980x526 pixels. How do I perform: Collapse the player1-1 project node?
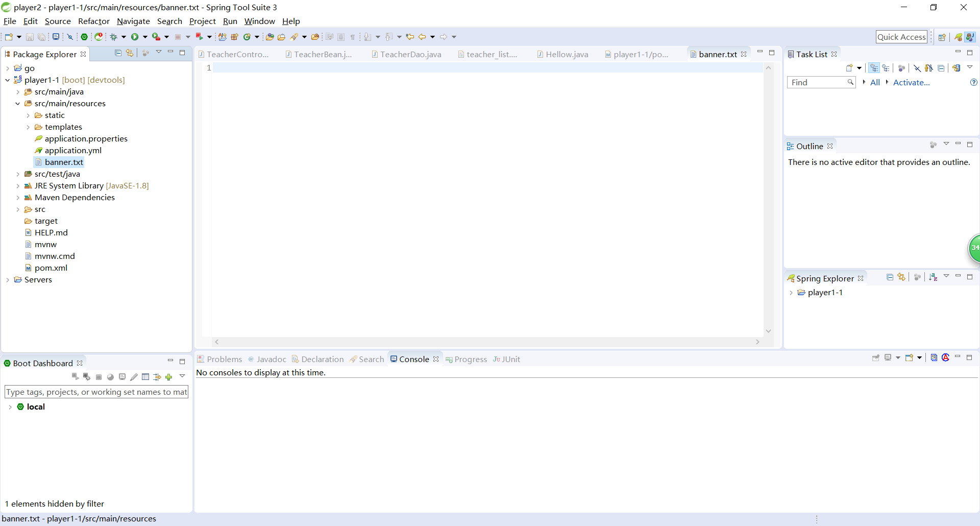pyautogui.click(x=8, y=80)
